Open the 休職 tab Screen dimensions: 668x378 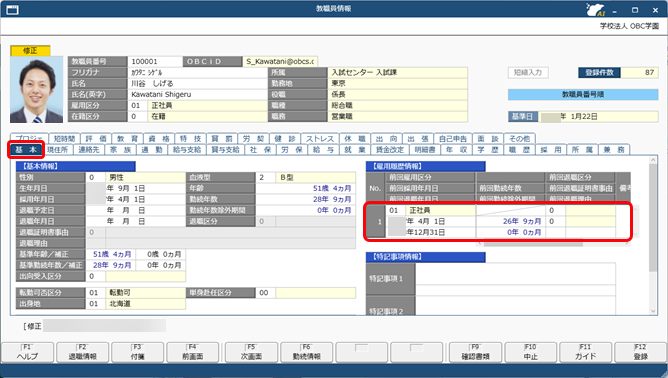coord(355,139)
